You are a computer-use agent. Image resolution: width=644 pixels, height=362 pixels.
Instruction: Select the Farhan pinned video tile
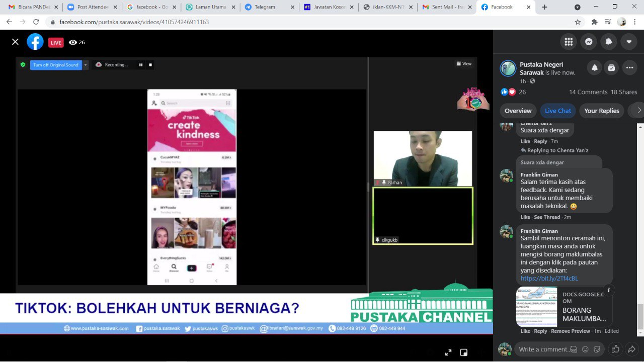coord(423,159)
